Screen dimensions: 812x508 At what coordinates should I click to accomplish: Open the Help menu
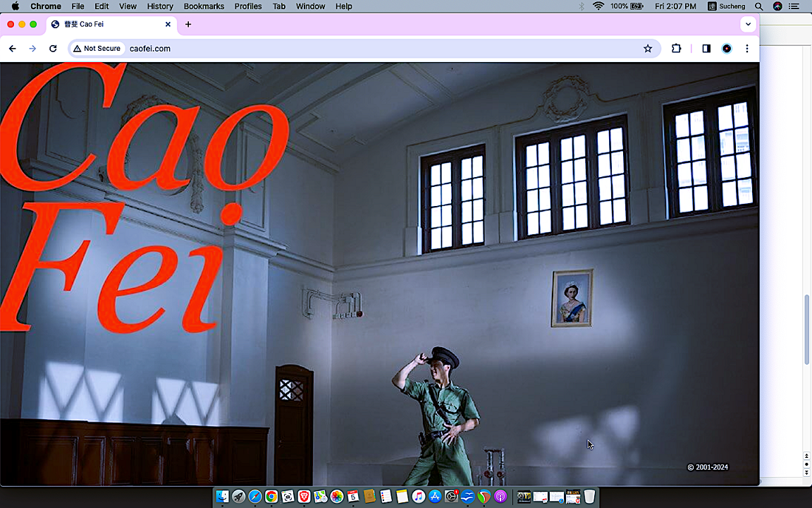[x=343, y=6]
